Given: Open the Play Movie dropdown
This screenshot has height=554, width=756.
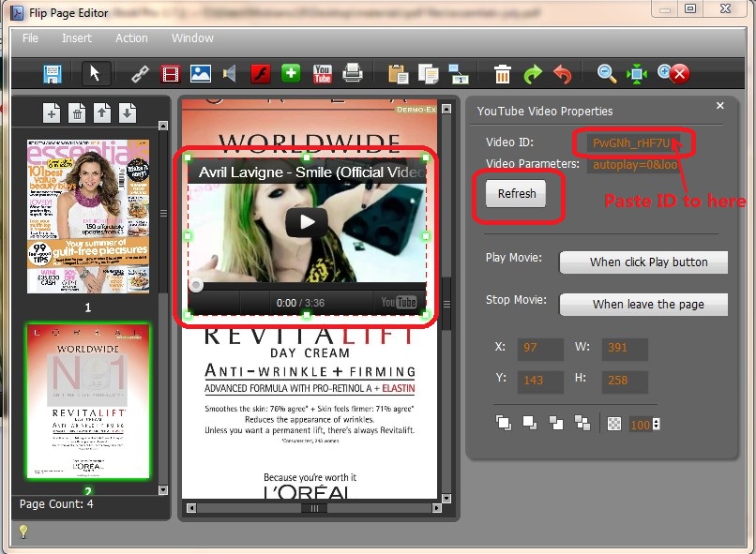Looking at the screenshot, I should point(643,262).
